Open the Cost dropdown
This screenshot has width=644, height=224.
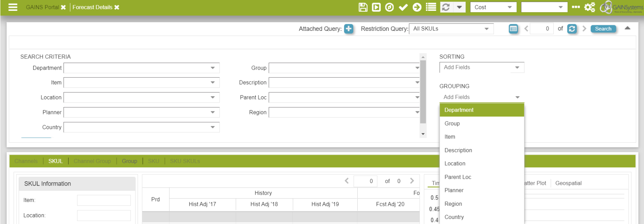click(x=493, y=7)
